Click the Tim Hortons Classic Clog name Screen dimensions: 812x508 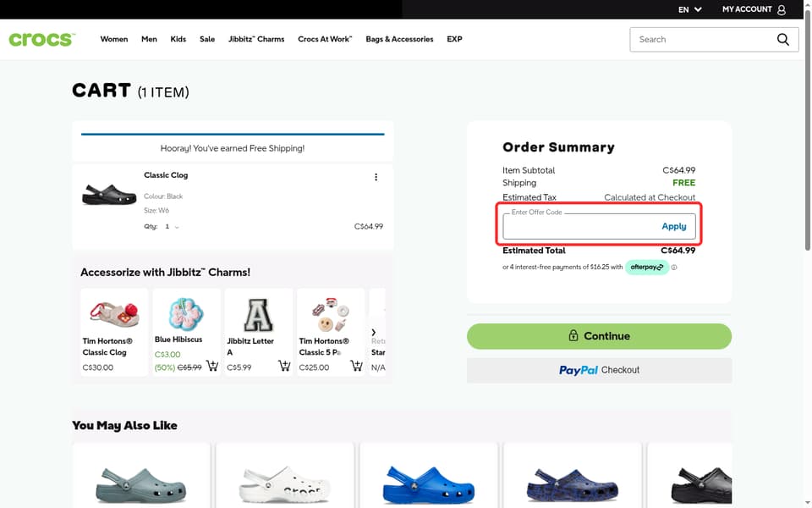[107, 347]
